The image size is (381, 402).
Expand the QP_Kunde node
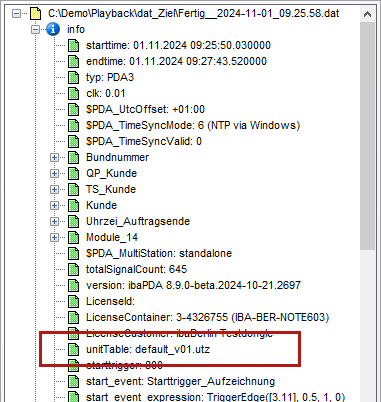(x=54, y=173)
